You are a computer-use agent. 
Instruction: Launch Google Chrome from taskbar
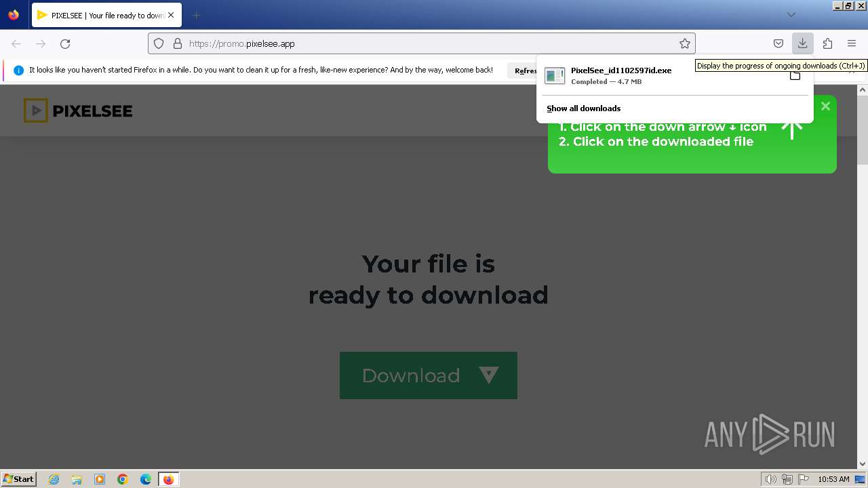pyautogui.click(x=123, y=479)
